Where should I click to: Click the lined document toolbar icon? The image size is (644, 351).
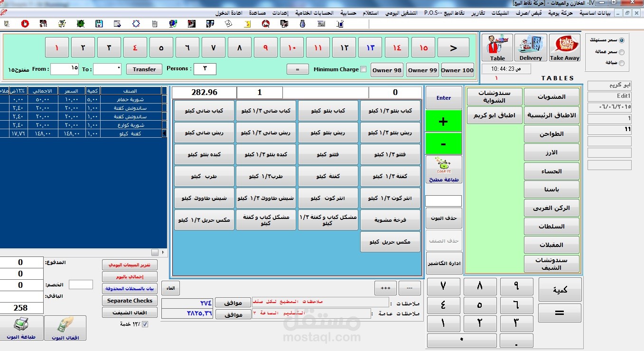click(x=155, y=23)
